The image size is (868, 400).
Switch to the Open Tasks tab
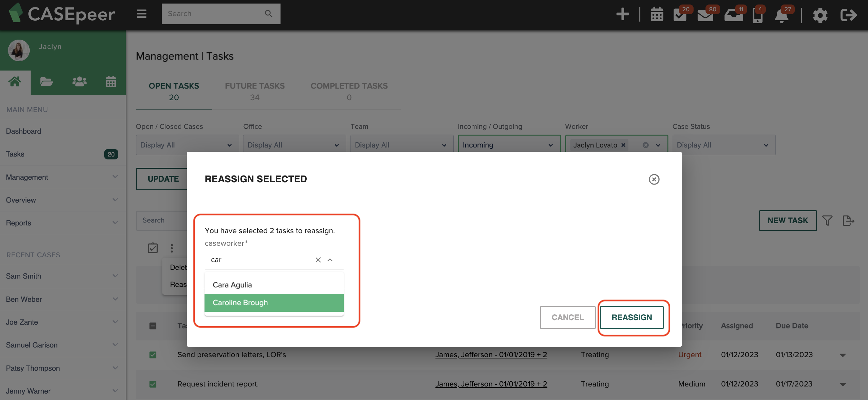(174, 91)
